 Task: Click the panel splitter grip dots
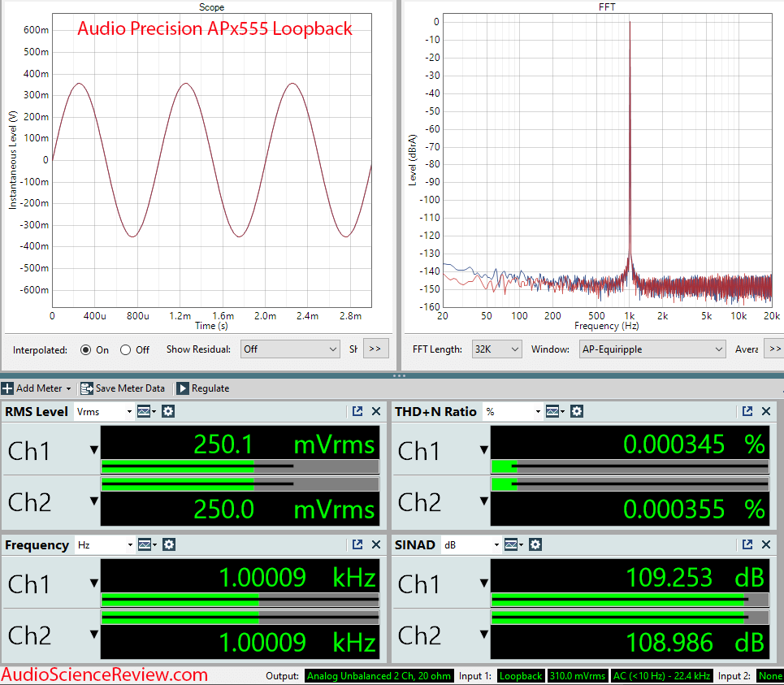[399, 375]
